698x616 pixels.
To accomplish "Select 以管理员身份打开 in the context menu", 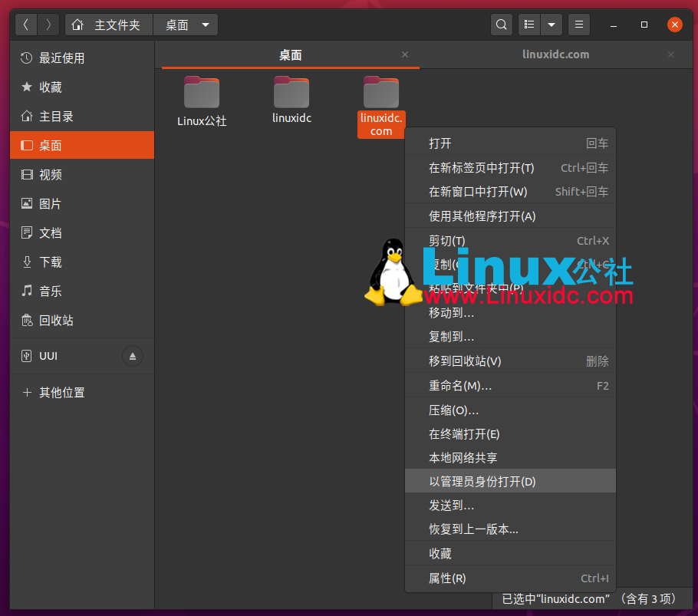I will (482, 481).
